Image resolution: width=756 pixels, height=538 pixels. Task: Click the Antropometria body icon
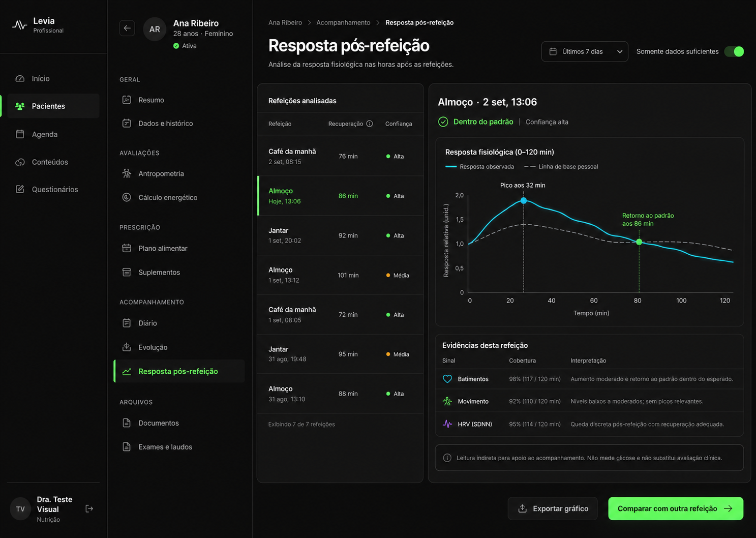127,173
